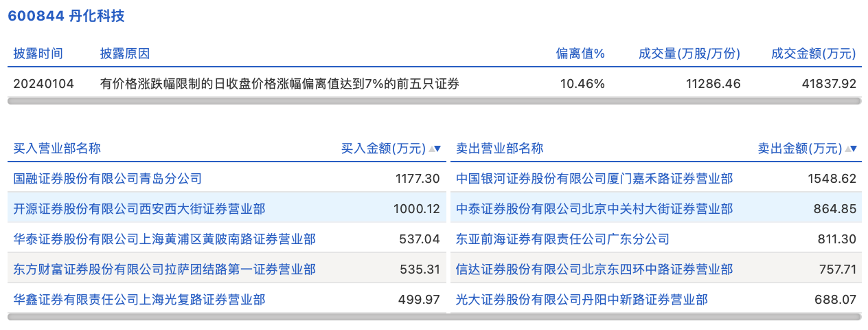Open the 600844 丹化科技 stock title

(66, 16)
